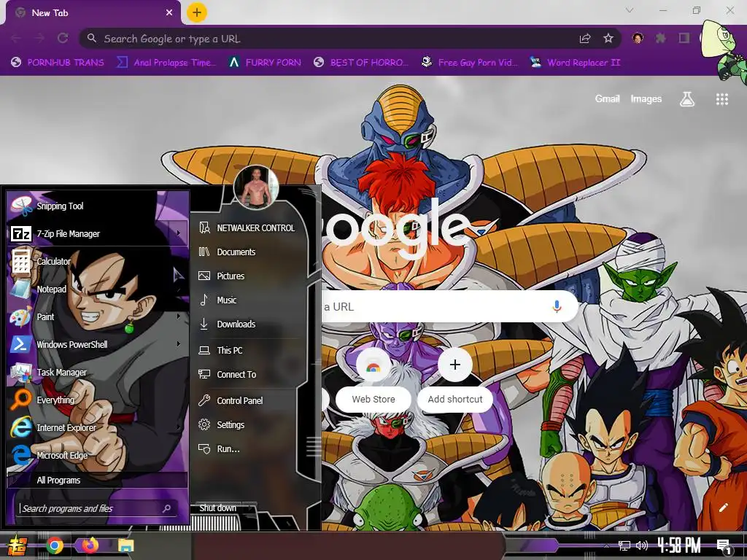
Task: Click the Add shortcut button
Action: (x=455, y=381)
